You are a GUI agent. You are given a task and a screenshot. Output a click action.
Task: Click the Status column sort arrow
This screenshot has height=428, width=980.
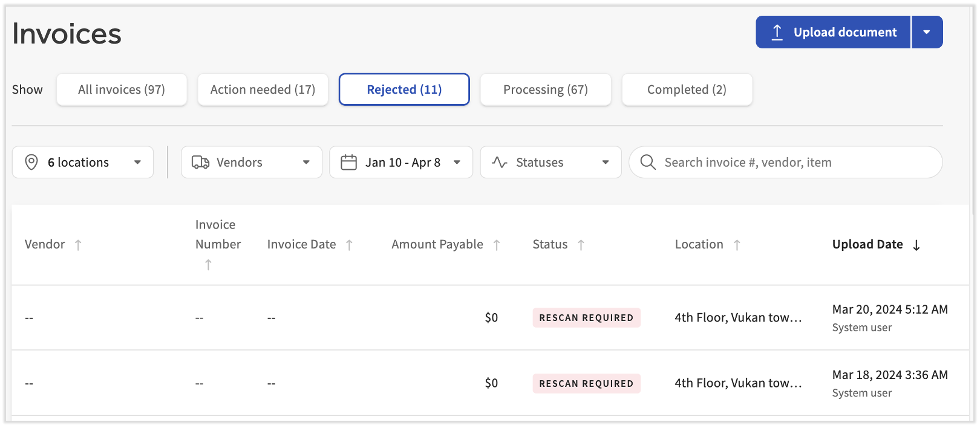[581, 245]
